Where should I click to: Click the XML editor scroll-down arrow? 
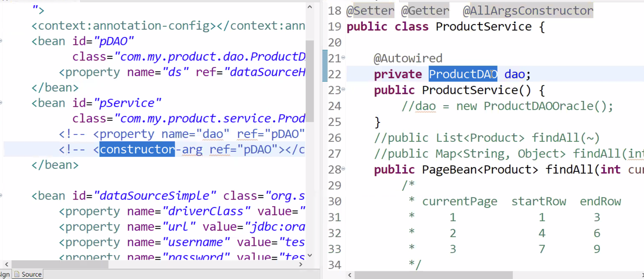coord(310,255)
